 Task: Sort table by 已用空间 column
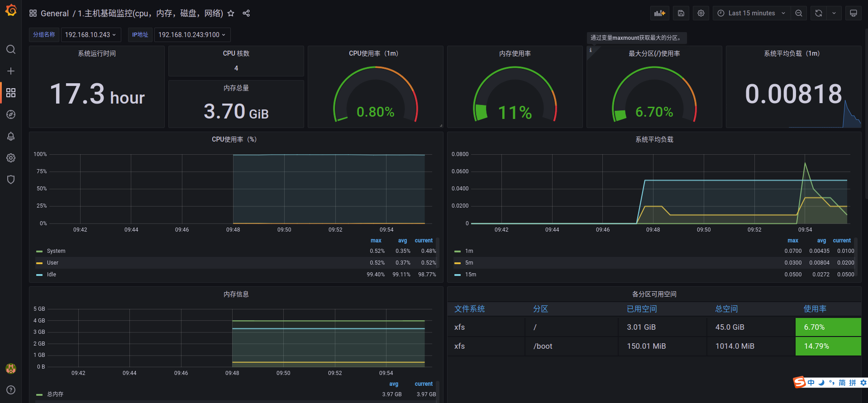(x=642, y=309)
